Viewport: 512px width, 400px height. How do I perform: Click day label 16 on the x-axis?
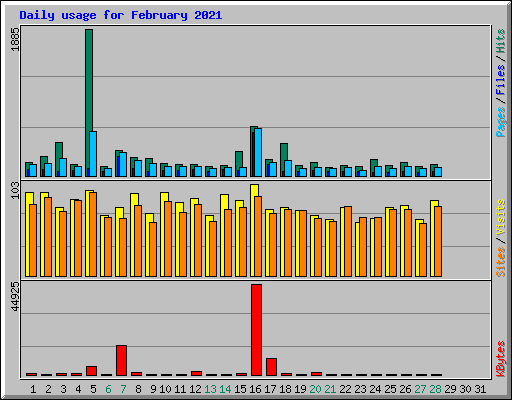pyautogui.click(x=255, y=389)
